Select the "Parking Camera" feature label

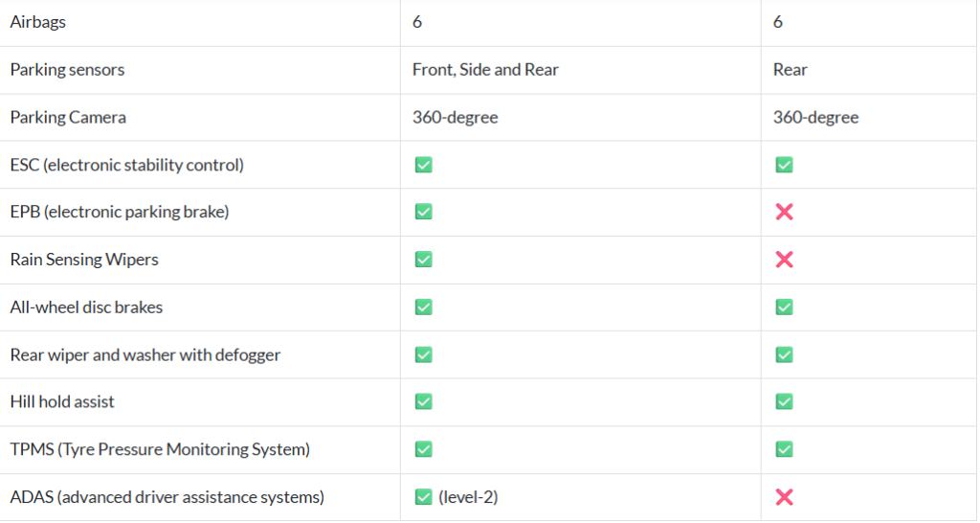(x=68, y=117)
